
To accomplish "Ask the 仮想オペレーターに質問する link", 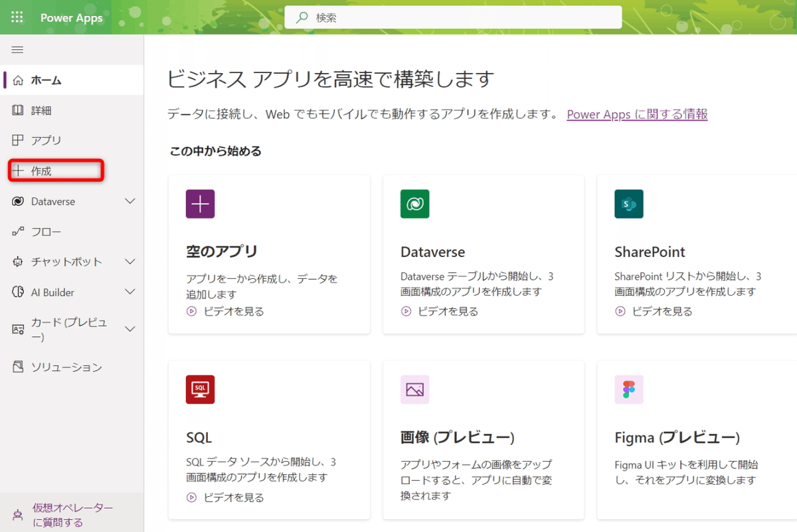I will pyautogui.click(x=73, y=515).
